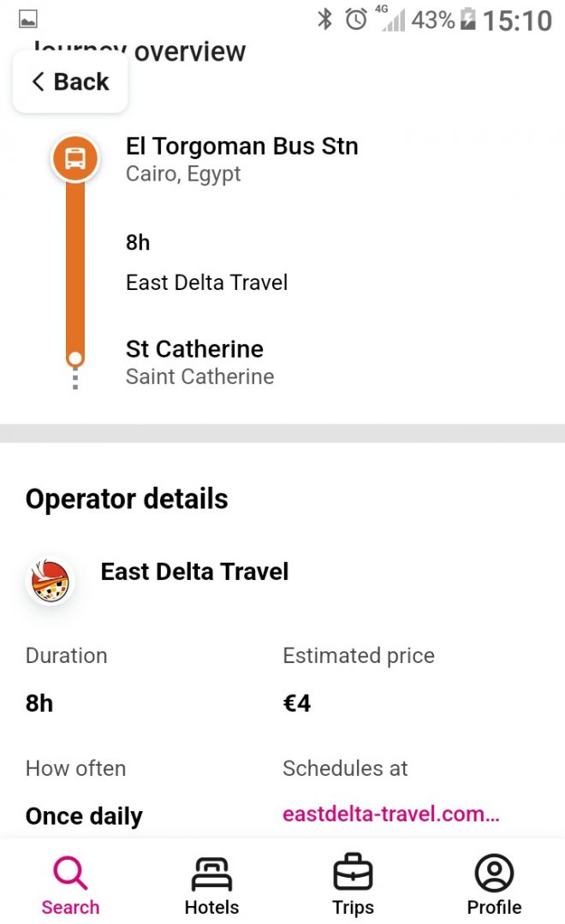The height and width of the screenshot is (924, 565).
Task: Open the Trips briefcase icon
Action: point(353,874)
